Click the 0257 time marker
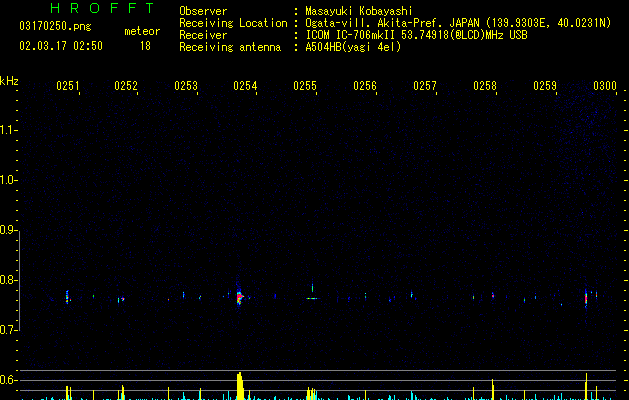The image size is (629, 400). click(425, 86)
